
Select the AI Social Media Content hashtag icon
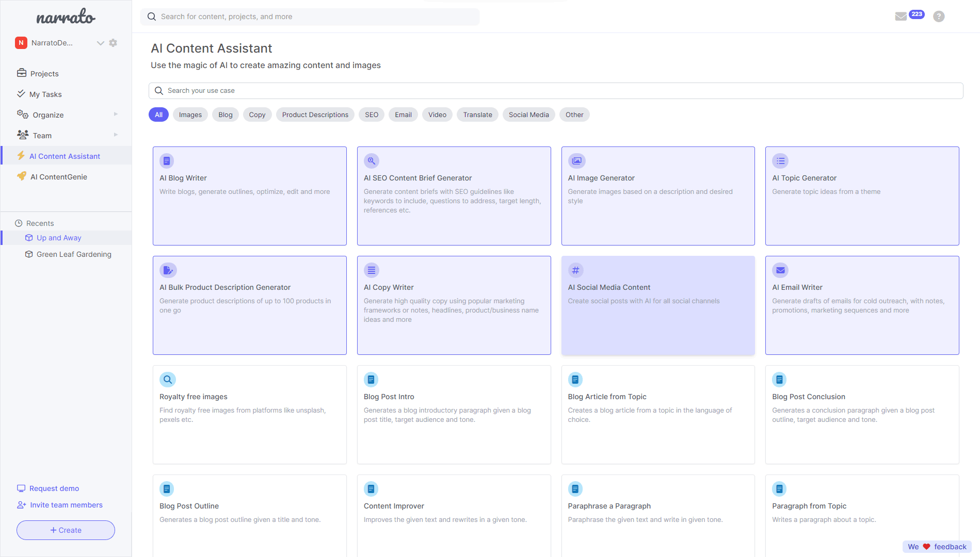[x=575, y=270]
